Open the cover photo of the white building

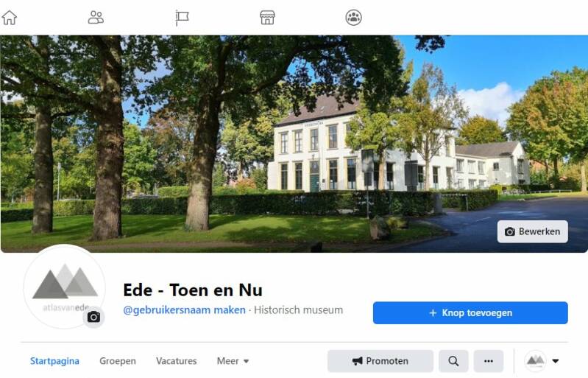(x=294, y=144)
